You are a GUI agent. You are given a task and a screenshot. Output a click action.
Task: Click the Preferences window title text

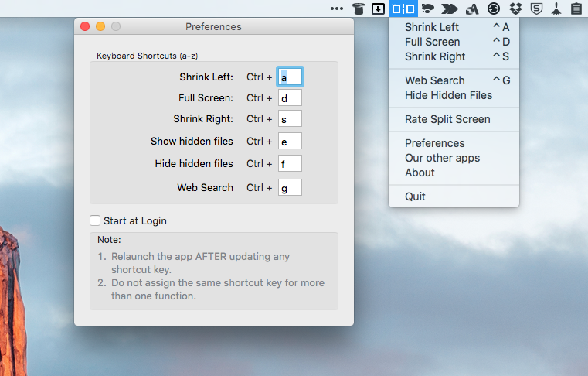click(213, 26)
